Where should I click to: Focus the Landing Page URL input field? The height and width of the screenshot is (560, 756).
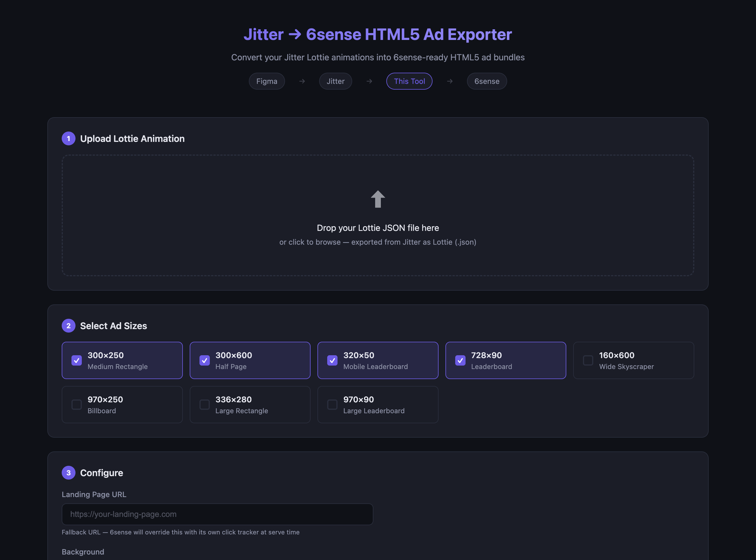(217, 514)
